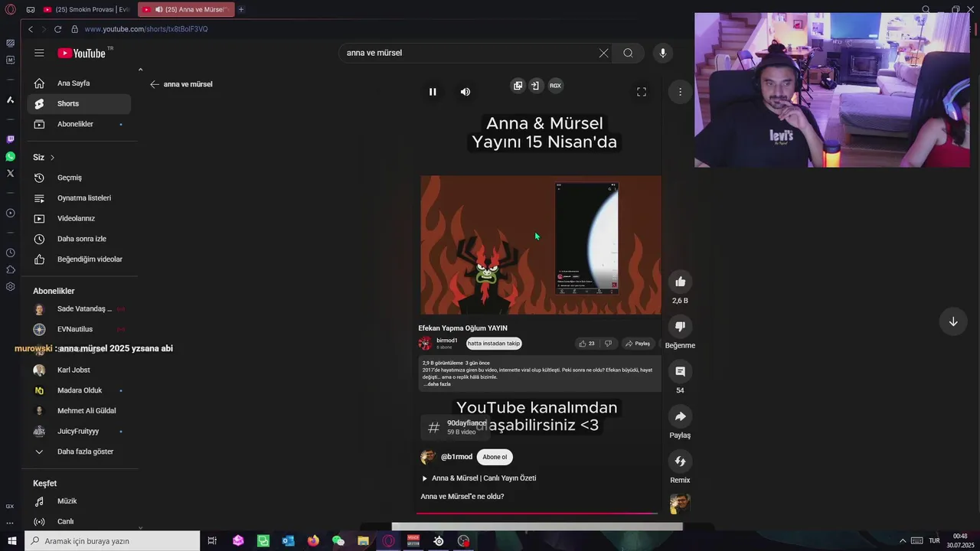Open the Opera main menu logo
980x551 pixels.
click(x=10, y=9)
